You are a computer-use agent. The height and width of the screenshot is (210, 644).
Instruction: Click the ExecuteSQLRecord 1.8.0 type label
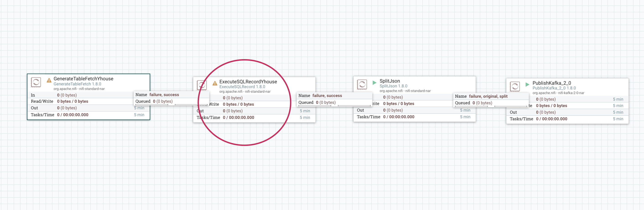pos(242,87)
